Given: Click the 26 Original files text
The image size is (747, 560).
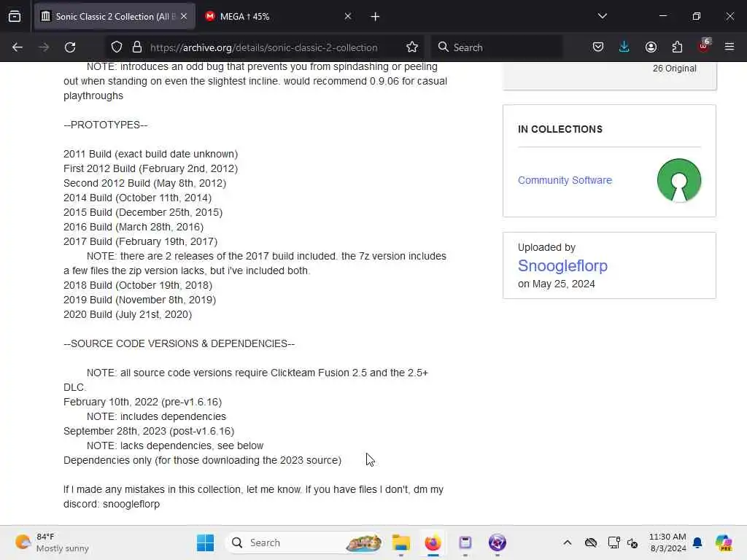Looking at the screenshot, I should (674, 69).
